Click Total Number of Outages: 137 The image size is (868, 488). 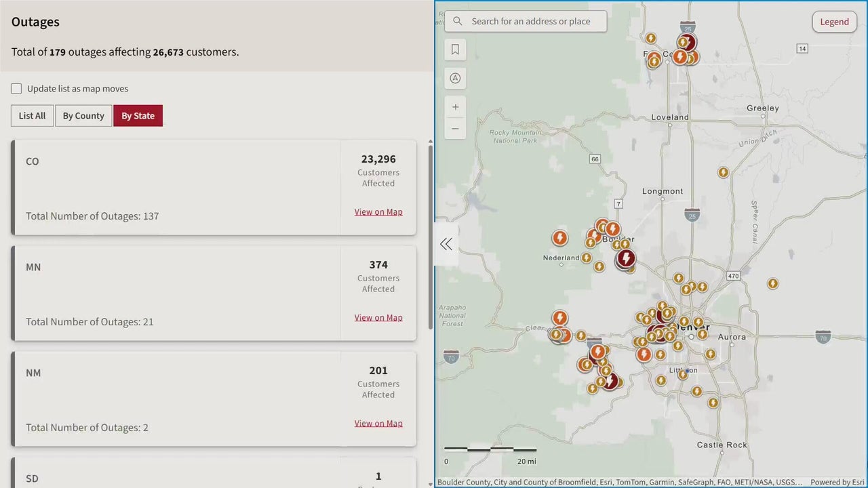(x=92, y=216)
